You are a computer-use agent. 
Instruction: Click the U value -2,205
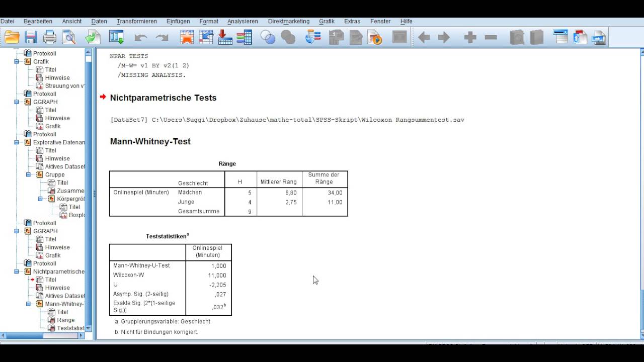click(x=218, y=285)
